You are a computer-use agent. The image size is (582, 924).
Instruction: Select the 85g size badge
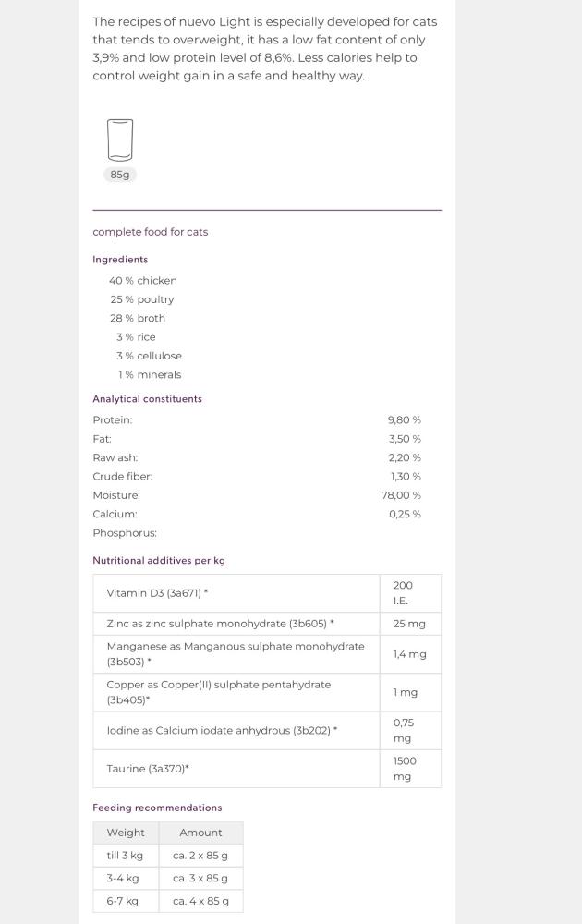(120, 175)
